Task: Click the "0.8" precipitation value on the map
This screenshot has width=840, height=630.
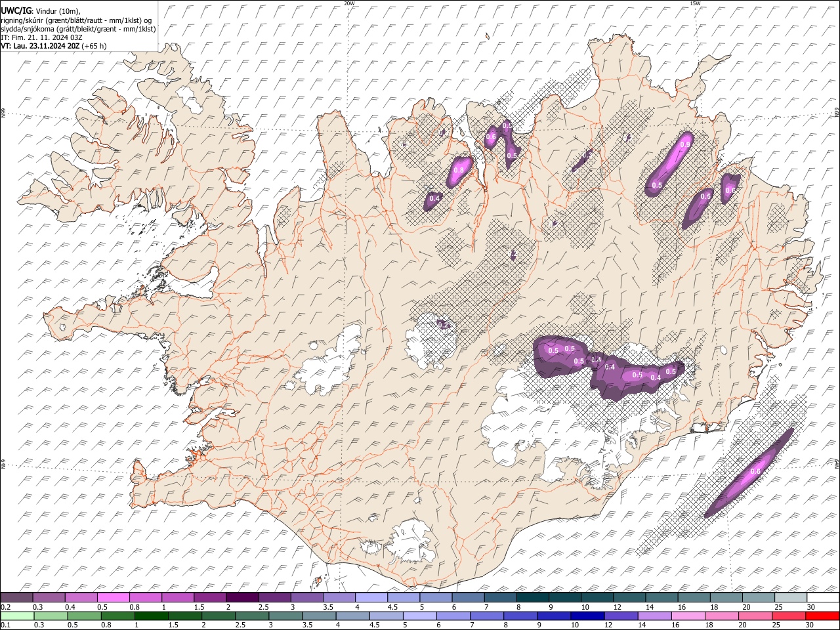Action: [459, 171]
